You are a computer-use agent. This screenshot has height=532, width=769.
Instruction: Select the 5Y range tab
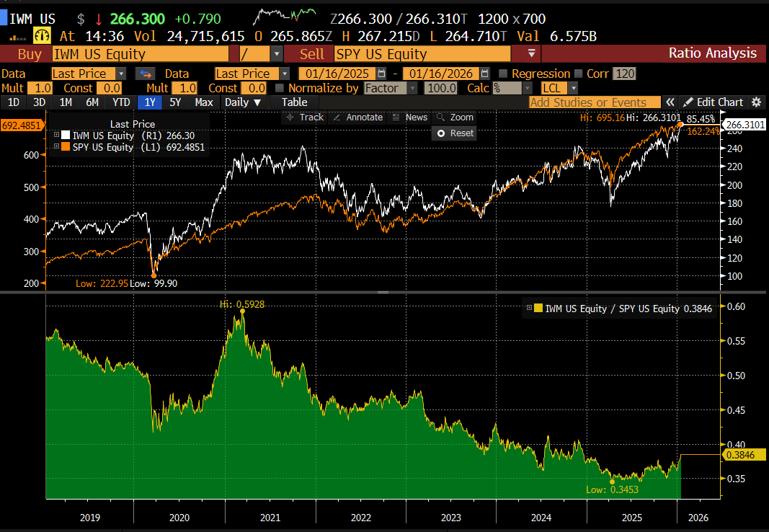pos(176,102)
